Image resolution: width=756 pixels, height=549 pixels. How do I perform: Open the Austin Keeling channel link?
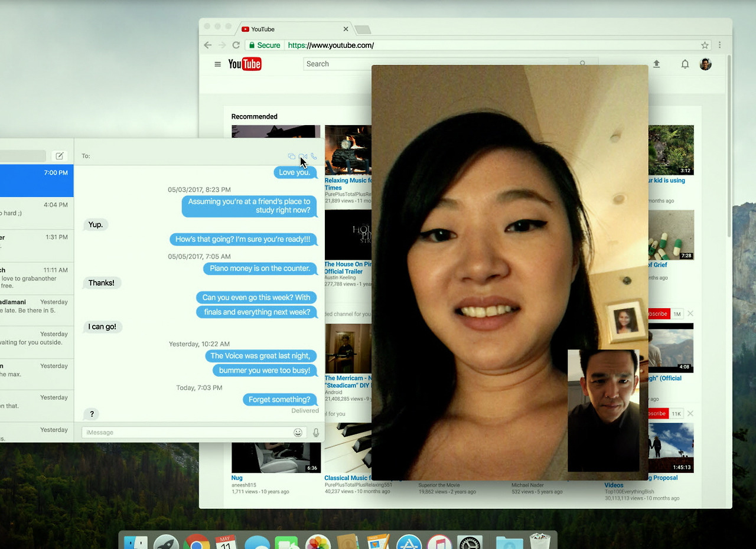[340, 277]
